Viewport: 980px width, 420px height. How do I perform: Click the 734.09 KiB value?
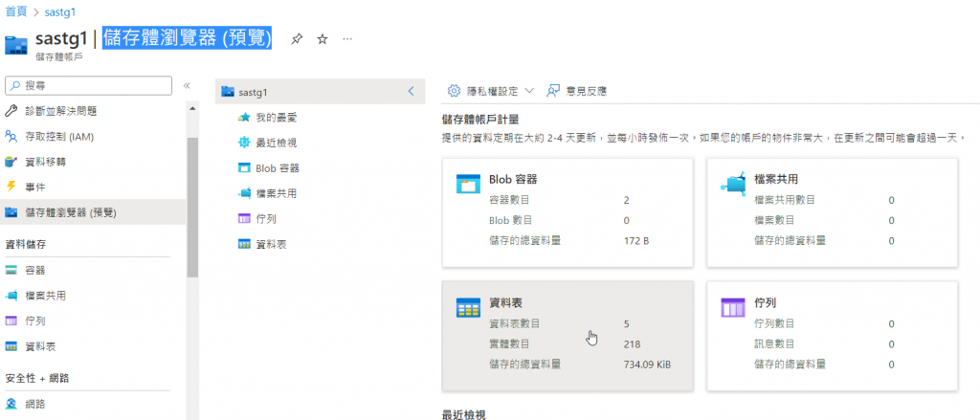[648, 364]
